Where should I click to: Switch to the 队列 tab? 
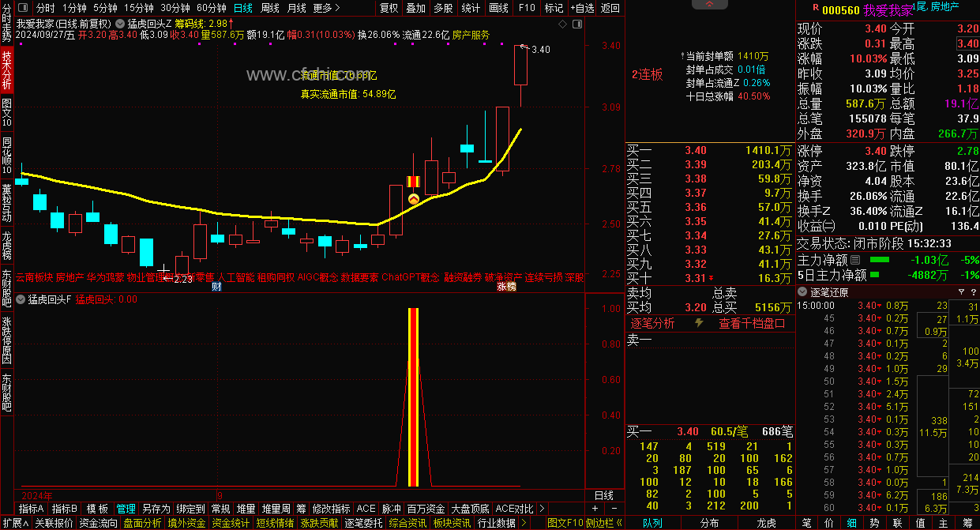[x=653, y=523]
